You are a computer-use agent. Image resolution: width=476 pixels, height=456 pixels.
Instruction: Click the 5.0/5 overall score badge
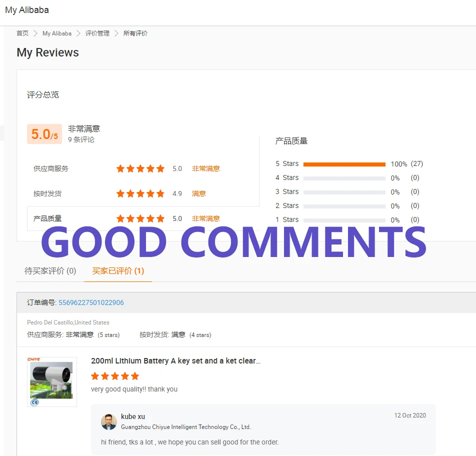[x=44, y=134]
